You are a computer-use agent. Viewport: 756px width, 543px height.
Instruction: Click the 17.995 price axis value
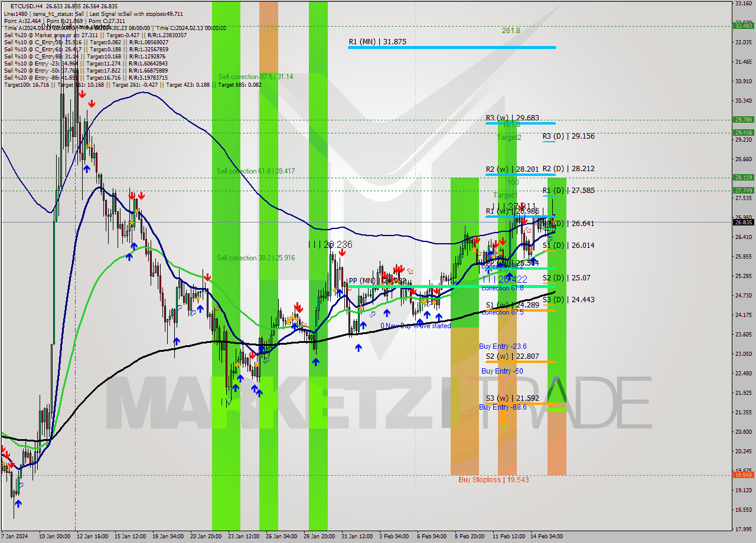click(743, 529)
